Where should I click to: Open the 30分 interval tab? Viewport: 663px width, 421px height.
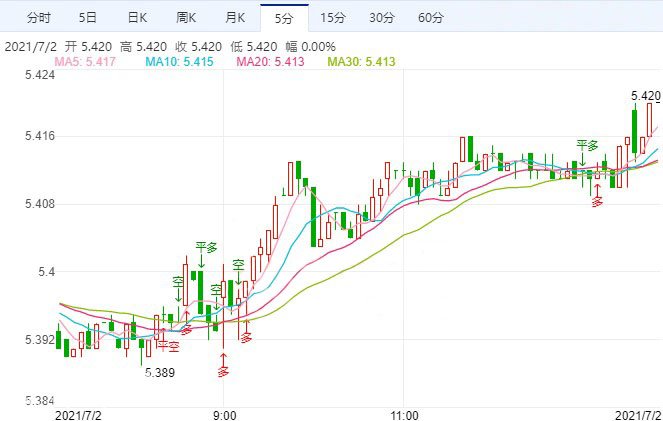[x=381, y=18]
